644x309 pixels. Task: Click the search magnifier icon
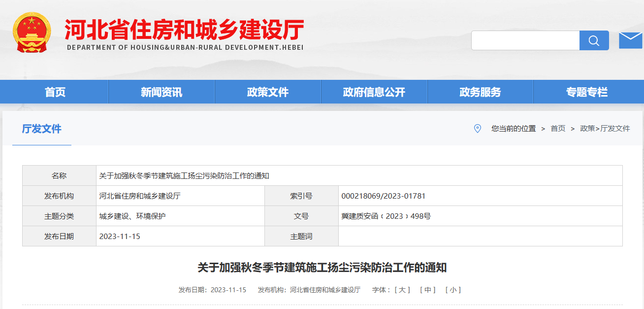[594, 40]
